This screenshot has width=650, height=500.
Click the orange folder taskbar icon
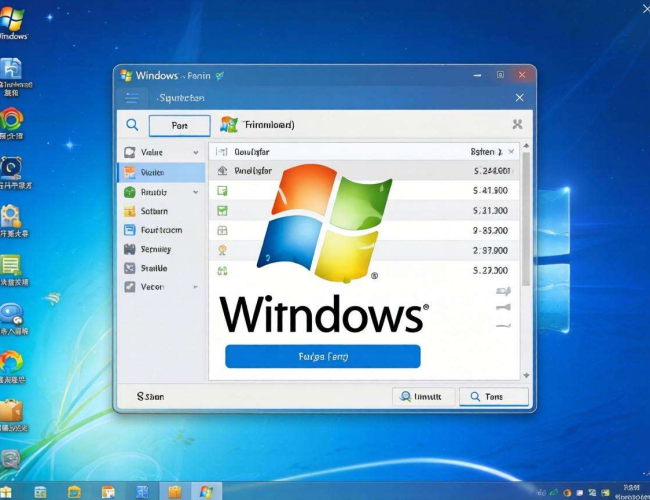click(175, 492)
